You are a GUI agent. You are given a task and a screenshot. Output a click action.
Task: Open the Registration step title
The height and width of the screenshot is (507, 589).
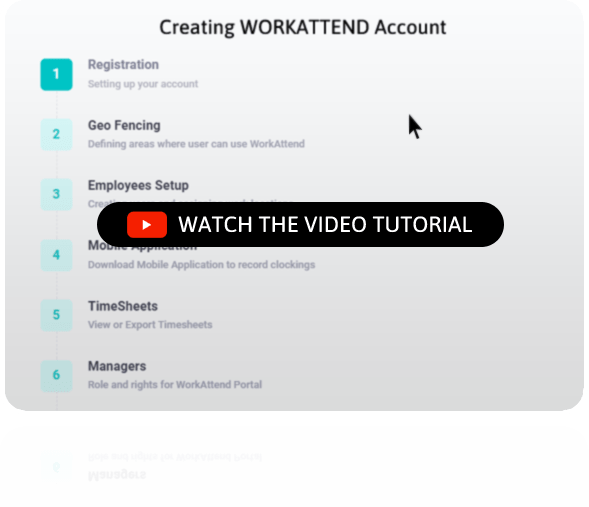pyautogui.click(x=123, y=65)
